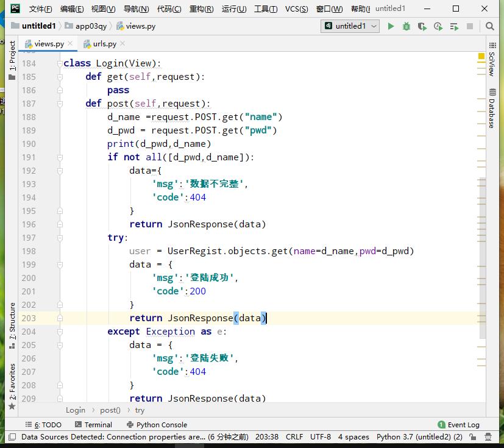504x448 pixels.
Task: Open the untitled1 run configuration dropdown
Action: pyautogui.click(x=351, y=26)
